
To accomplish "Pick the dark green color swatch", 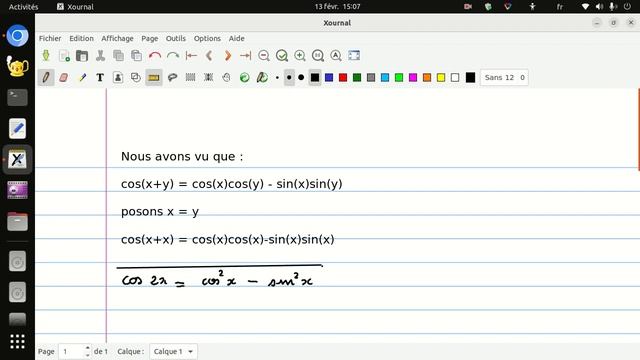I will (357, 78).
